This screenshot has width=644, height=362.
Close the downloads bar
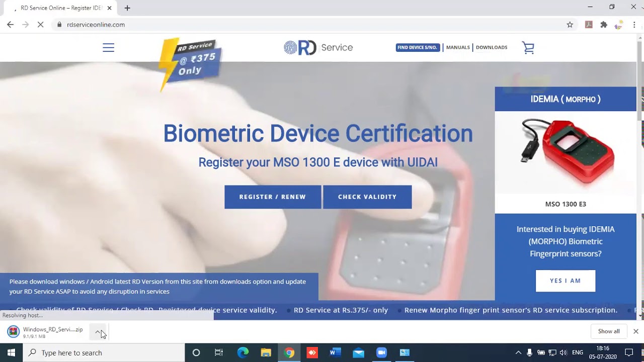pyautogui.click(x=636, y=331)
